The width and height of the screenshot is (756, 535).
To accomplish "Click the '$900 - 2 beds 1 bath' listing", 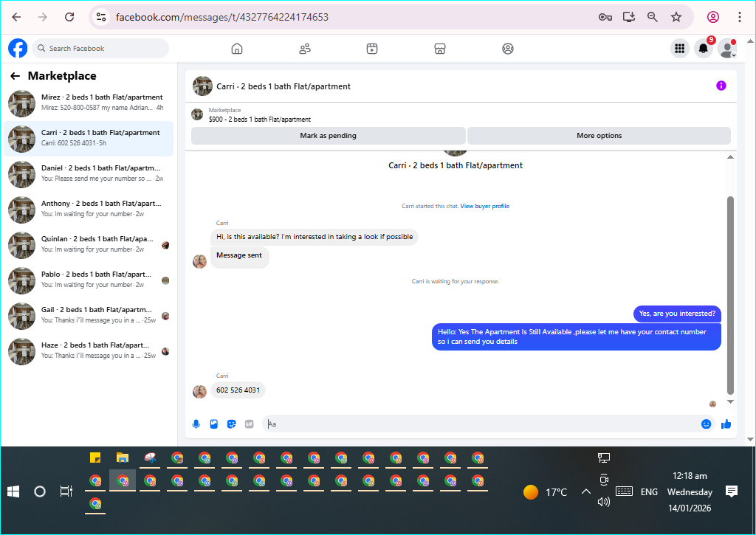I will [x=259, y=119].
